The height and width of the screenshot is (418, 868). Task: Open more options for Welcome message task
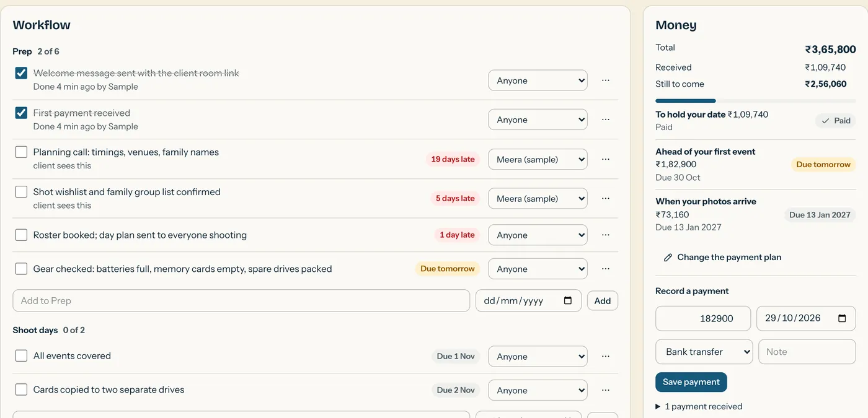(606, 81)
